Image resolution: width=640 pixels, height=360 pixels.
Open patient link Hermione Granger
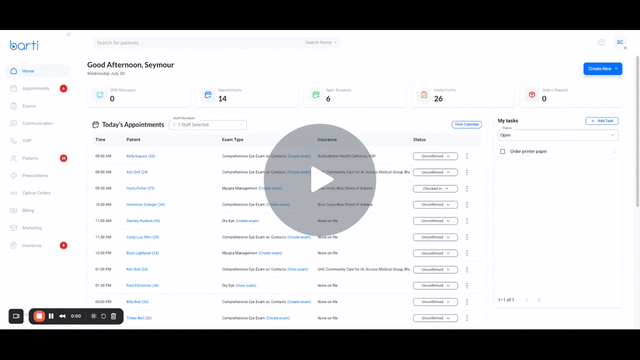[145, 205]
